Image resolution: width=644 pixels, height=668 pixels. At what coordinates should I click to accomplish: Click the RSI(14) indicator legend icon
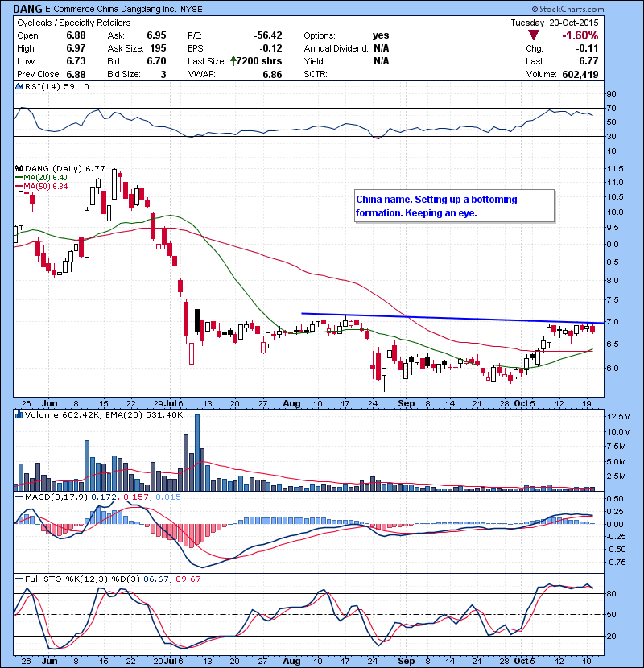click(19, 86)
